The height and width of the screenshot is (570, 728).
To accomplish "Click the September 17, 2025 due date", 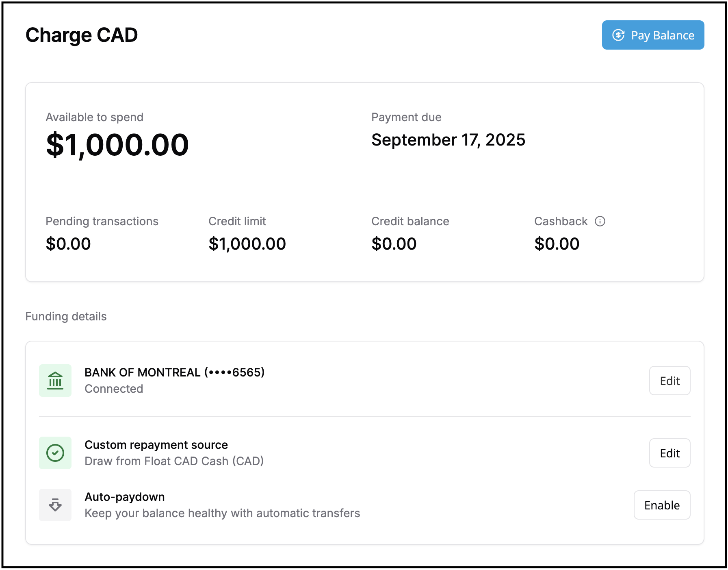I will point(448,140).
